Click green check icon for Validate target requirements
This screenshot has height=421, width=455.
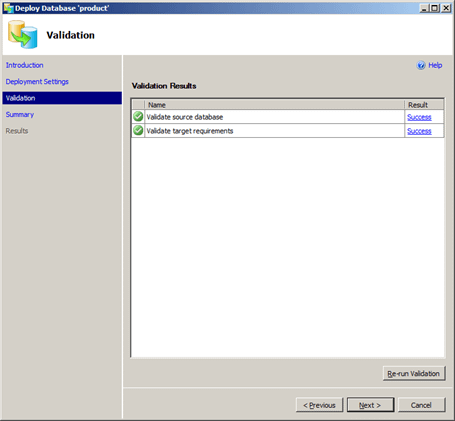[x=138, y=130]
